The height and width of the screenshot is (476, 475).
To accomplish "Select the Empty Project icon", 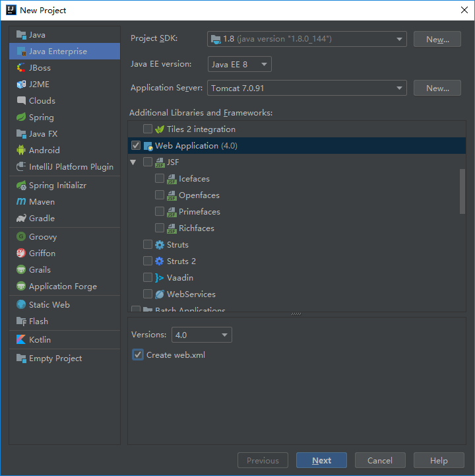I will pos(21,358).
